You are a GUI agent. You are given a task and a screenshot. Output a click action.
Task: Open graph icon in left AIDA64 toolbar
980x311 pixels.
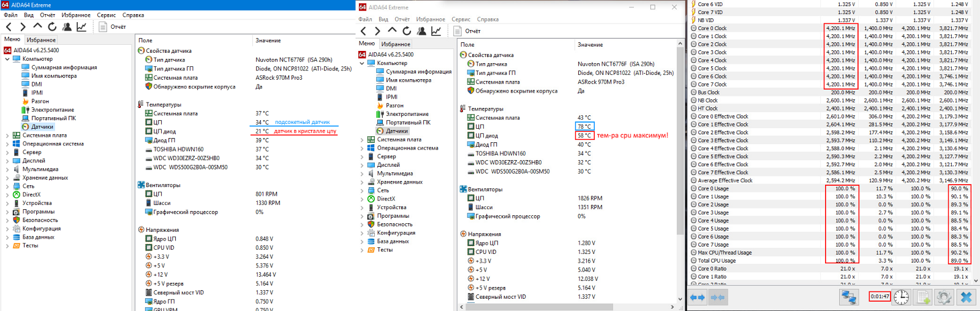click(81, 26)
